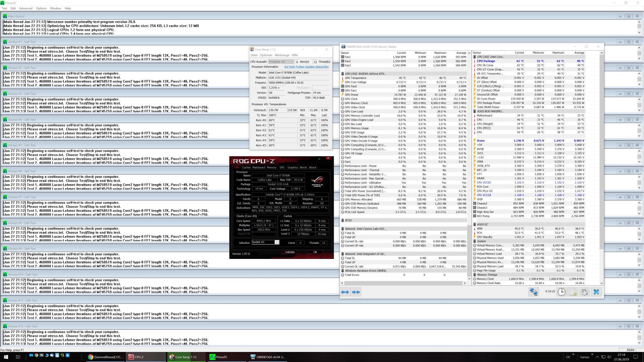Expand OC toolbar chevron on taskbar
Screen dimensions: 644x362
[x=573, y=355]
